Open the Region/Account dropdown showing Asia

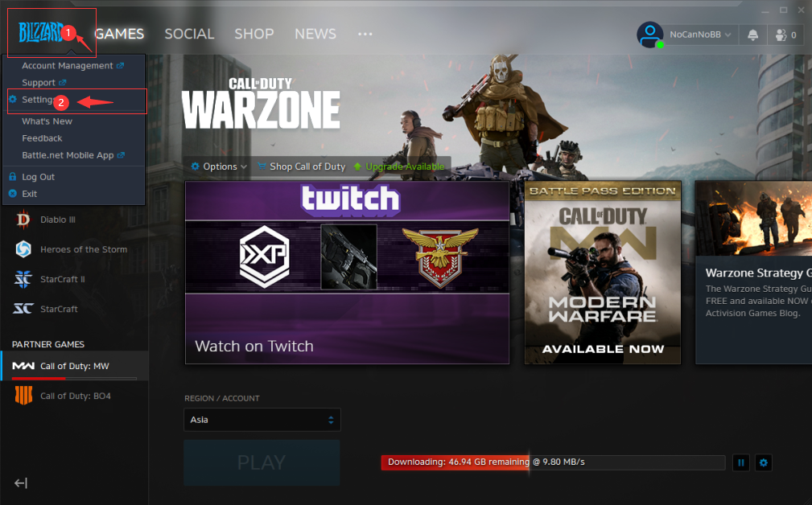[x=262, y=420]
